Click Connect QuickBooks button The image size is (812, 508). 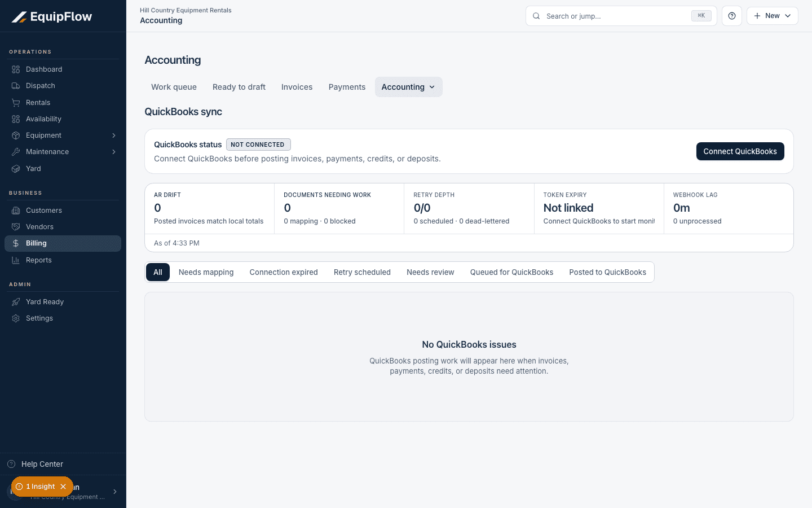tap(740, 151)
